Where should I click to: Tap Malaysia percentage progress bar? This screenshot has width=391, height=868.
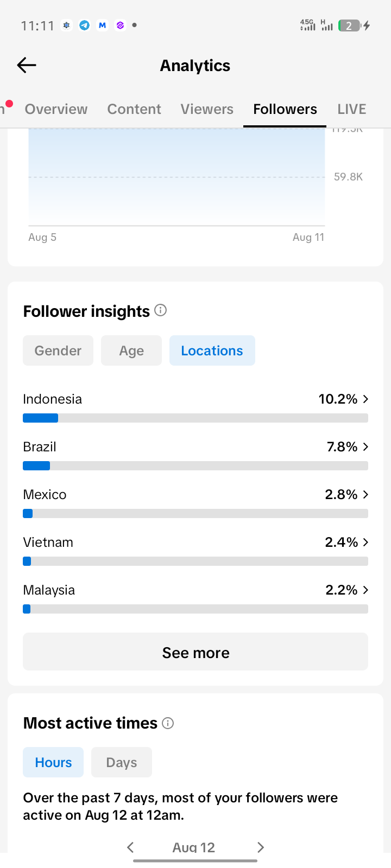[195, 609]
